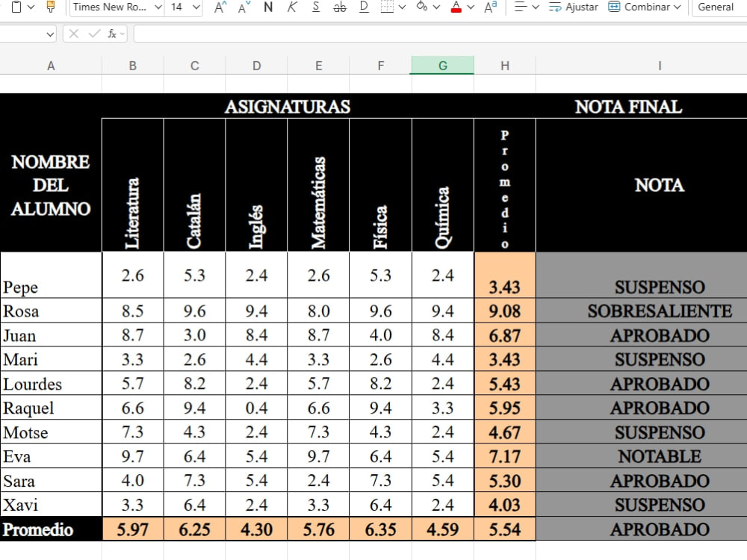
Task: Select highlighted column G header
Action: click(442, 66)
